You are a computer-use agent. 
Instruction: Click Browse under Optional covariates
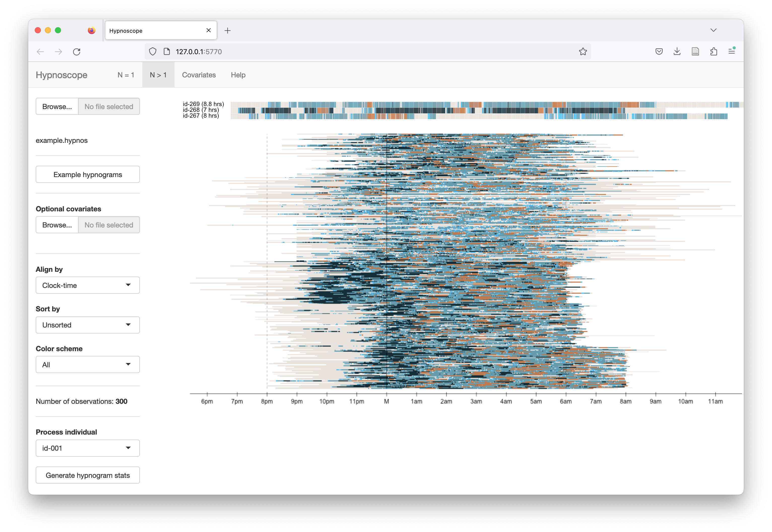[x=57, y=225]
